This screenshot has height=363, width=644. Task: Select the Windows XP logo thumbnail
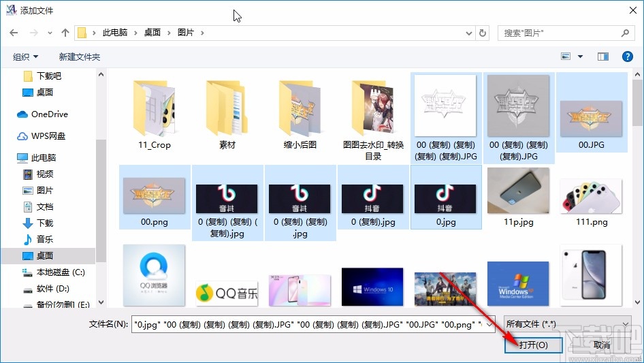coord(518,284)
